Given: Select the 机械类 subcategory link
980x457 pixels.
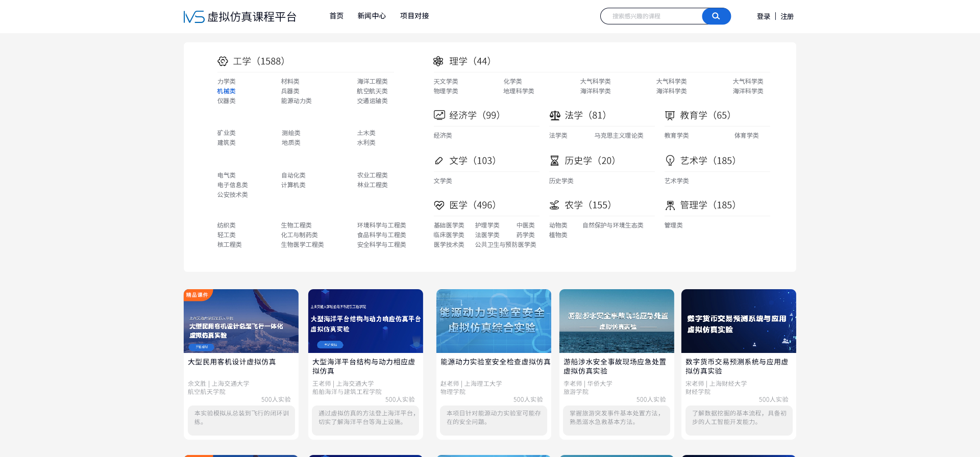Looking at the screenshot, I should click(x=226, y=91).
